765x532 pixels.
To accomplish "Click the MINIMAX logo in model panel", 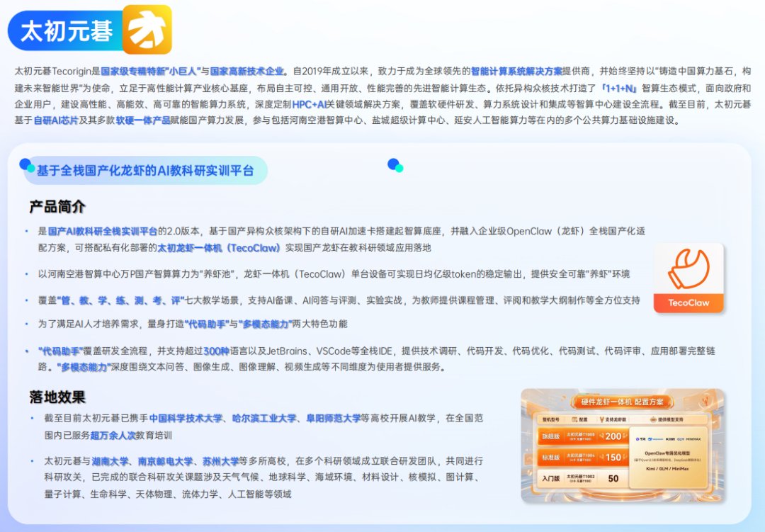I will pos(693,439).
